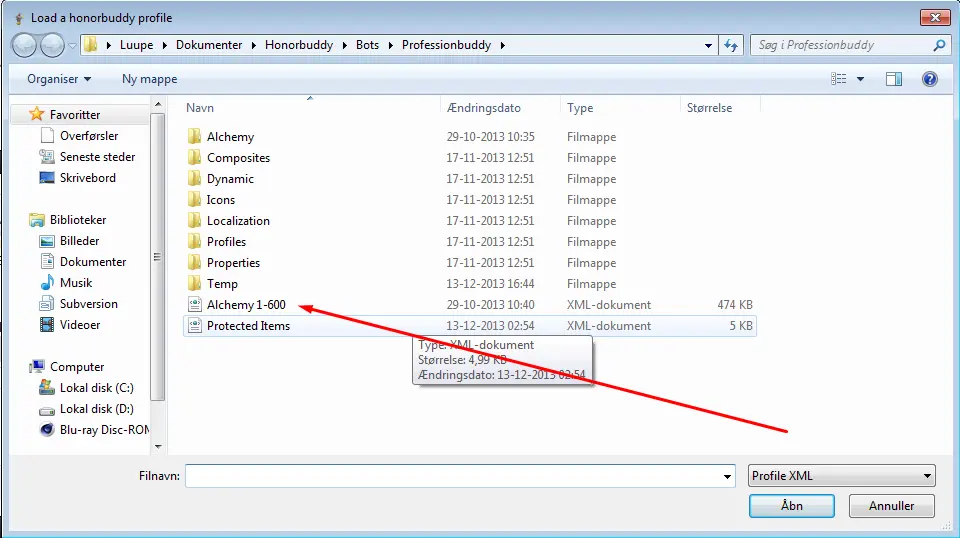Viewport: 960px width, 538px height.
Task: Open the view options dropdown arrow
Action: [x=860, y=79]
